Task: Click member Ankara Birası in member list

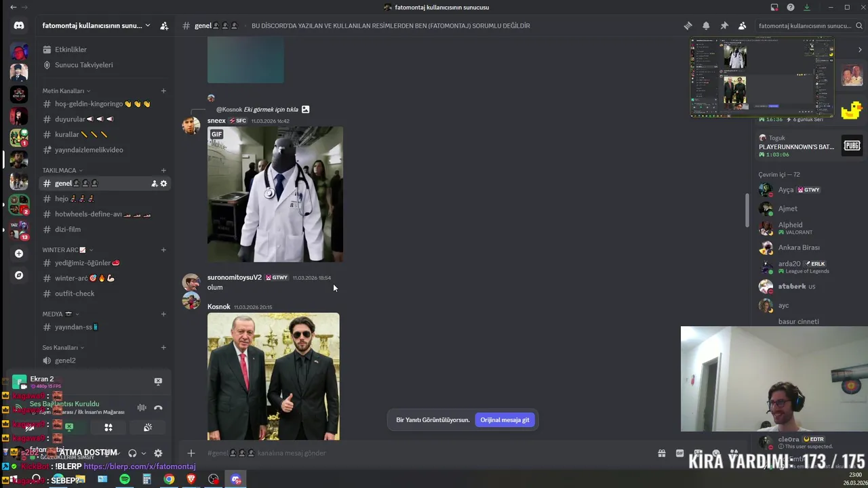Action: (x=799, y=247)
